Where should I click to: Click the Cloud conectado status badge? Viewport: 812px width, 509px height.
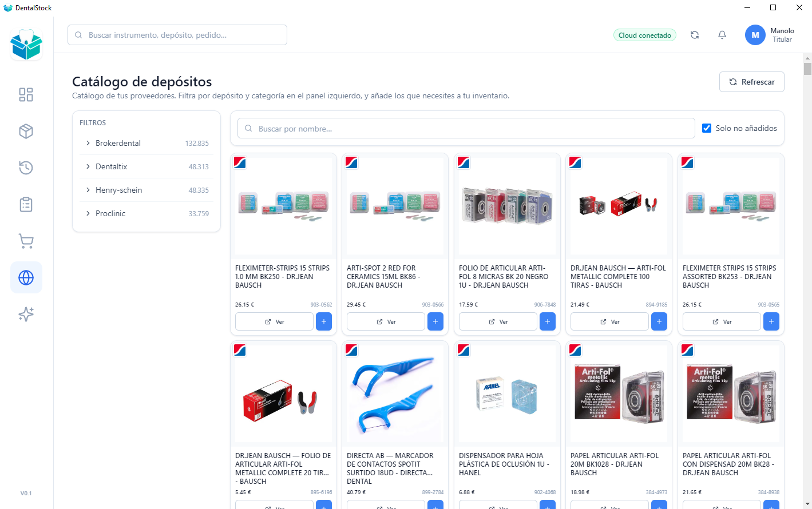pos(645,35)
